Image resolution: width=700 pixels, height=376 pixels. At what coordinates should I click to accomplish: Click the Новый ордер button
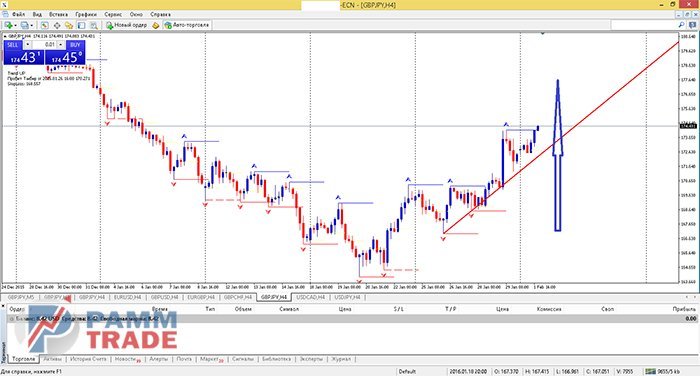[126, 25]
